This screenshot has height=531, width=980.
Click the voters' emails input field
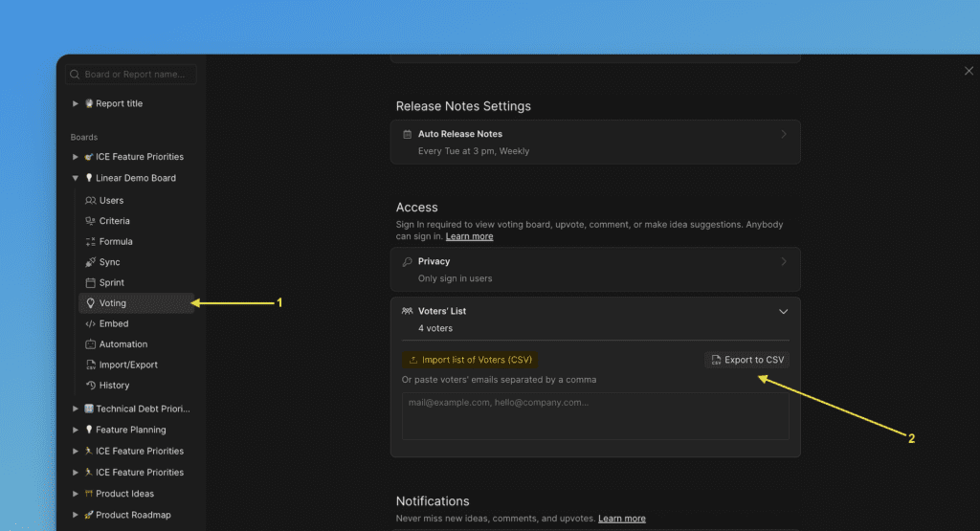click(x=595, y=416)
